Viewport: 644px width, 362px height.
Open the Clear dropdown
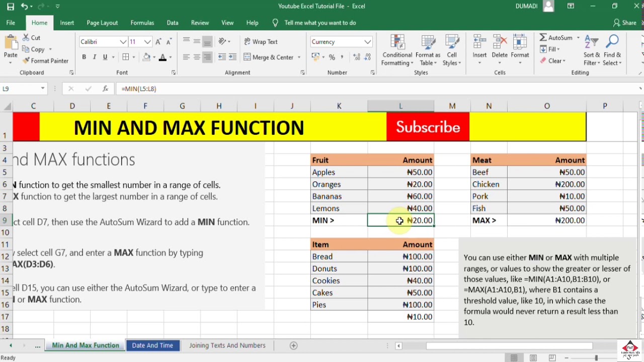pos(553,61)
